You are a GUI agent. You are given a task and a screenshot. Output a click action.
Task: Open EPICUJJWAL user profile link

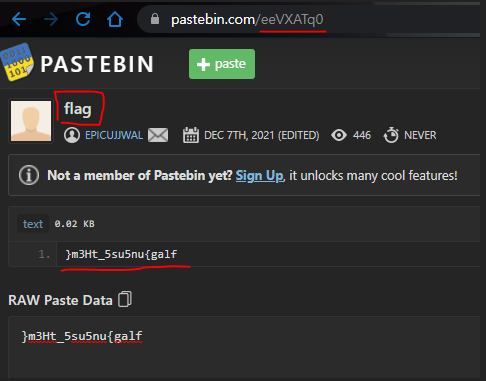pyautogui.click(x=114, y=135)
